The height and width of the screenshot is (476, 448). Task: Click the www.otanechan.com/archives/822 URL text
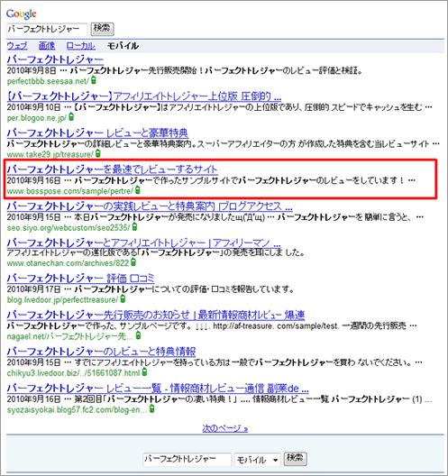tap(68, 263)
